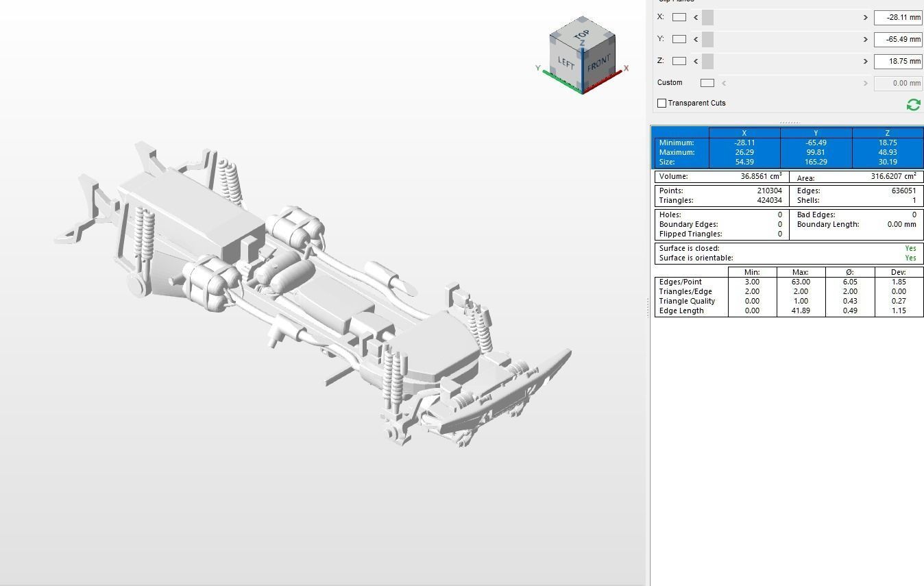The height and width of the screenshot is (586, 924).
Task: Enable the Custom clip plane toggle box
Action: click(707, 83)
